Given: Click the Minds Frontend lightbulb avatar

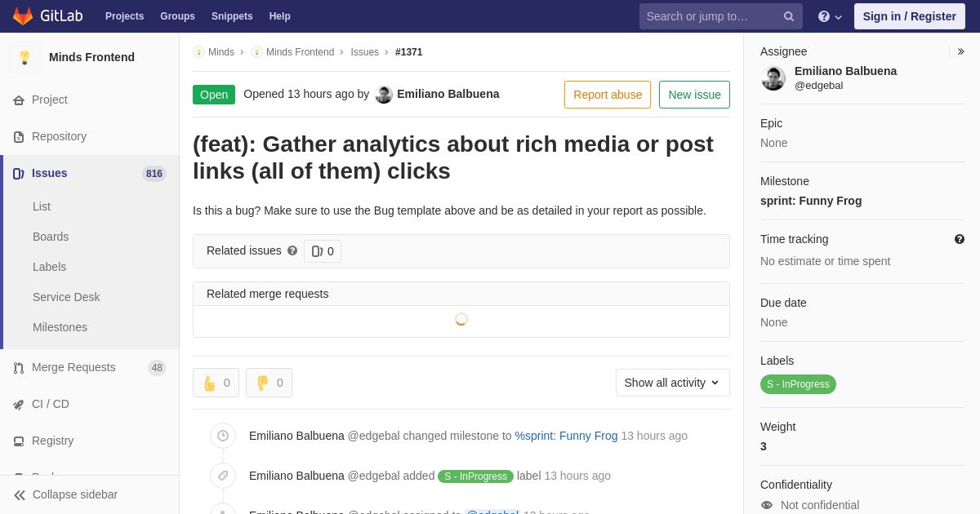Looking at the screenshot, I should [x=24, y=57].
